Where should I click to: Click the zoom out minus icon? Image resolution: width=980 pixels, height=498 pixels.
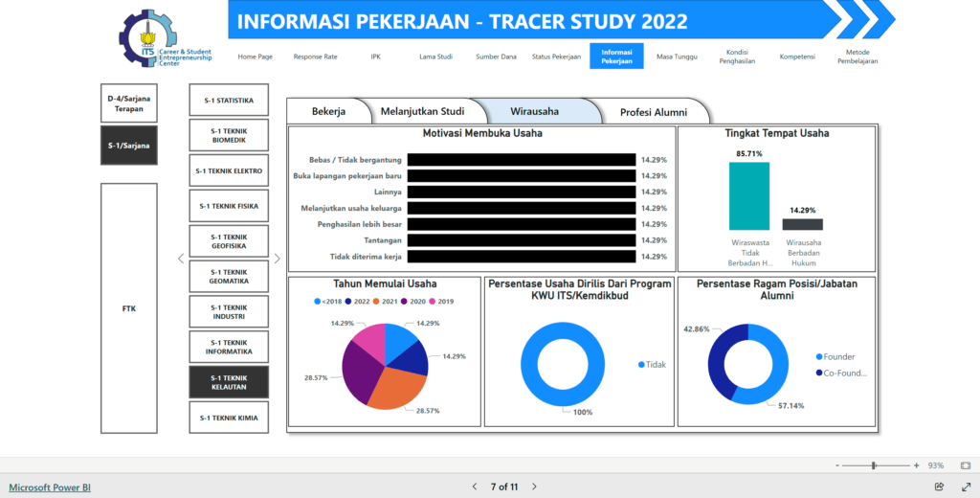coord(837,464)
